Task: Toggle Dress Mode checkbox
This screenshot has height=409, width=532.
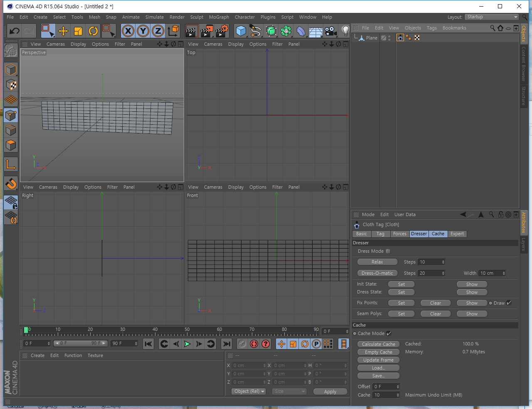Action: [x=388, y=251]
